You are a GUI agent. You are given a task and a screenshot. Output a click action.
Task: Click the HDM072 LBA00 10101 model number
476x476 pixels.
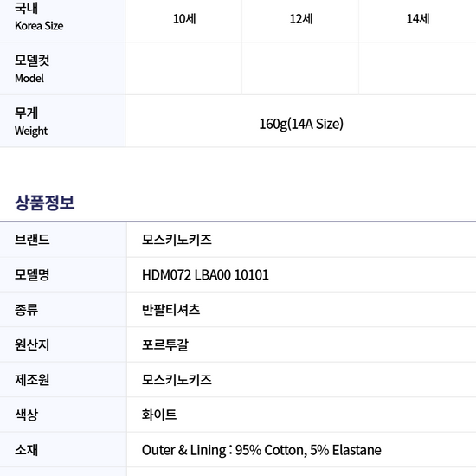(x=205, y=275)
